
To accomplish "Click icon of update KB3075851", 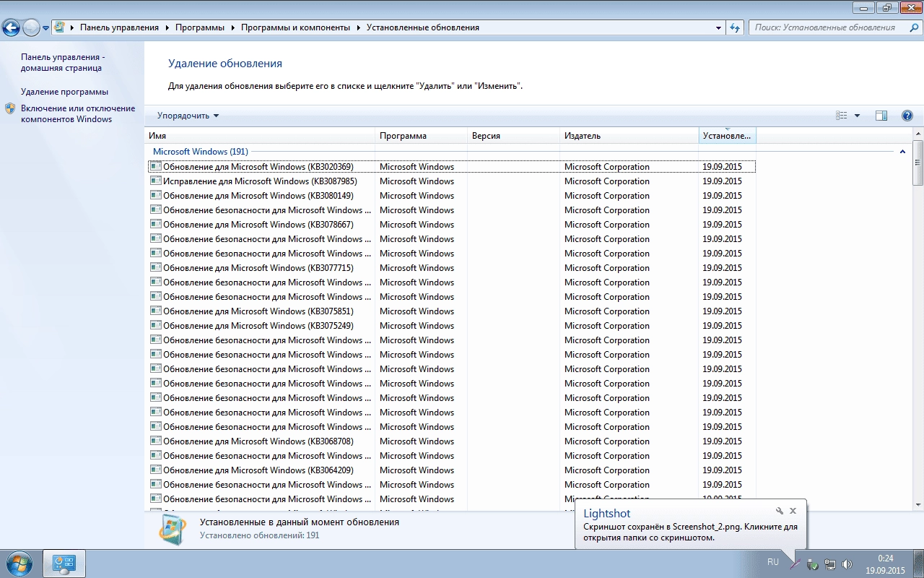I will (155, 311).
